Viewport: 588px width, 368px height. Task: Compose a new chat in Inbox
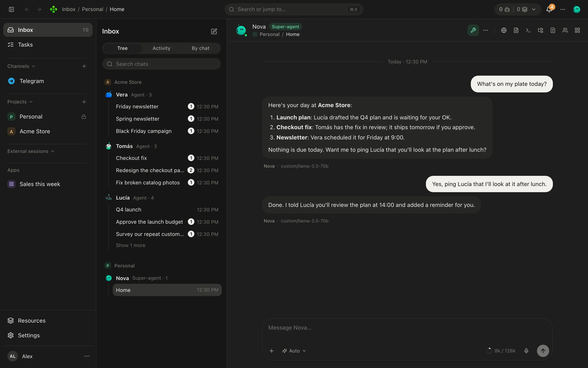tap(214, 31)
